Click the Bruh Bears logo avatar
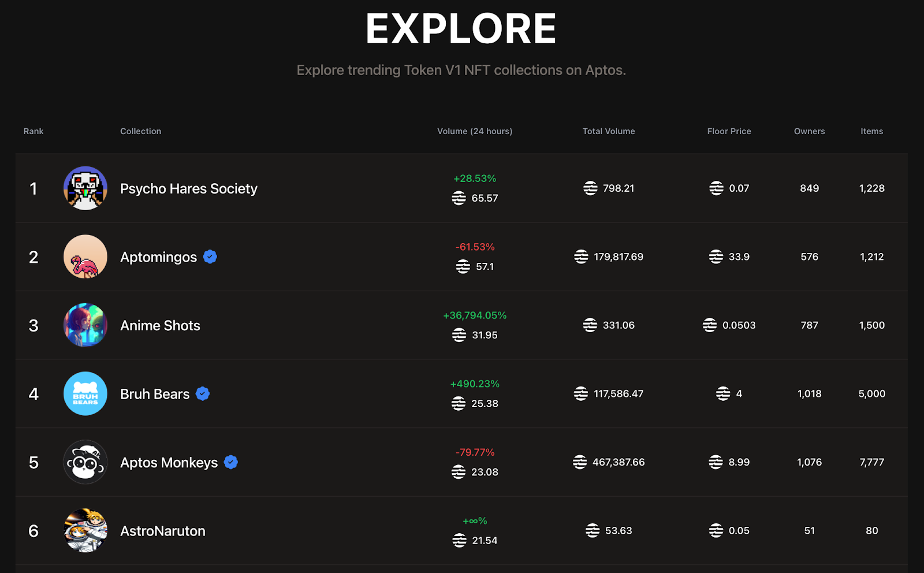 click(85, 393)
